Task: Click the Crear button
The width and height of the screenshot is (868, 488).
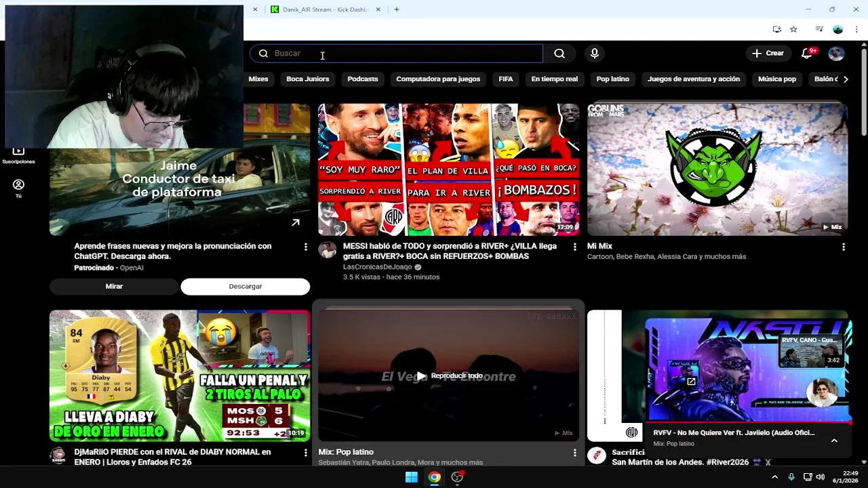Action: pos(768,54)
